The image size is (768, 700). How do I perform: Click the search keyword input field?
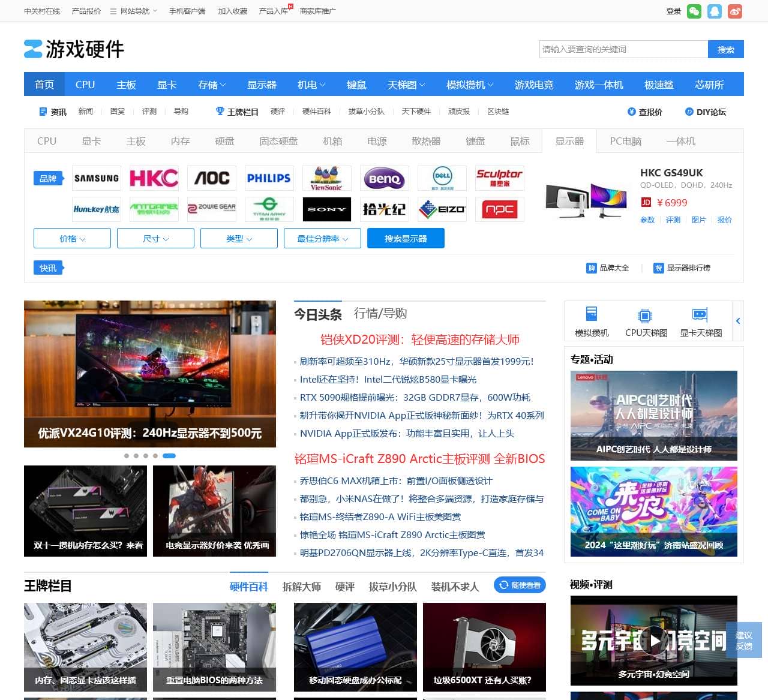623,49
